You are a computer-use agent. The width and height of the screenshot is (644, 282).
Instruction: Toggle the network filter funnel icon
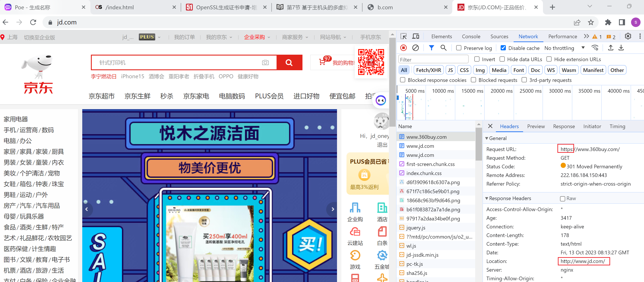pos(431,48)
